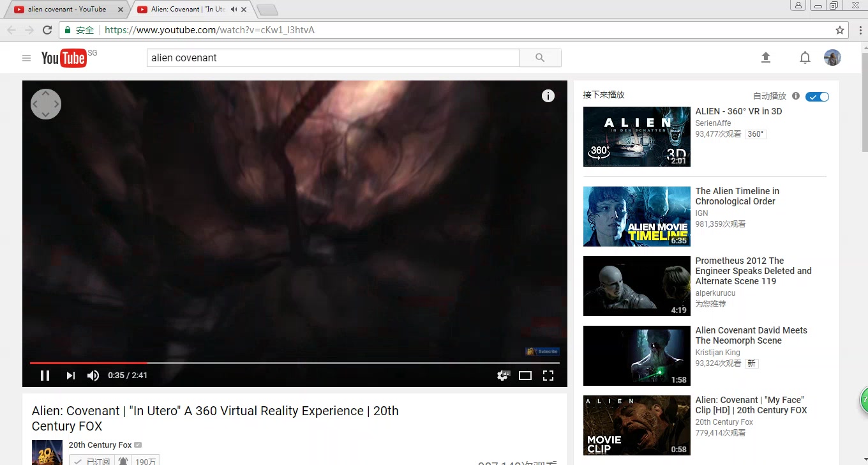Show video info cards icon

pyautogui.click(x=548, y=96)
